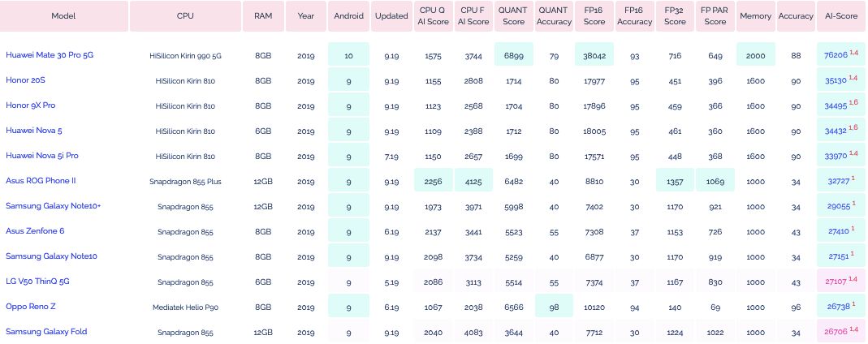Open the Asus Zenfone 6 link
Screen dimensions: 868x344
tap(35, 231)
